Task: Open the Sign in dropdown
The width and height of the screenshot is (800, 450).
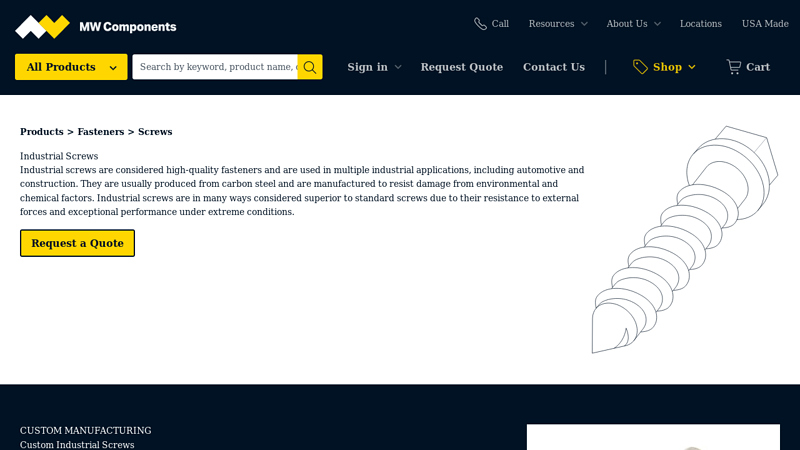Action: pyautogui.click(x=374, y=67)
